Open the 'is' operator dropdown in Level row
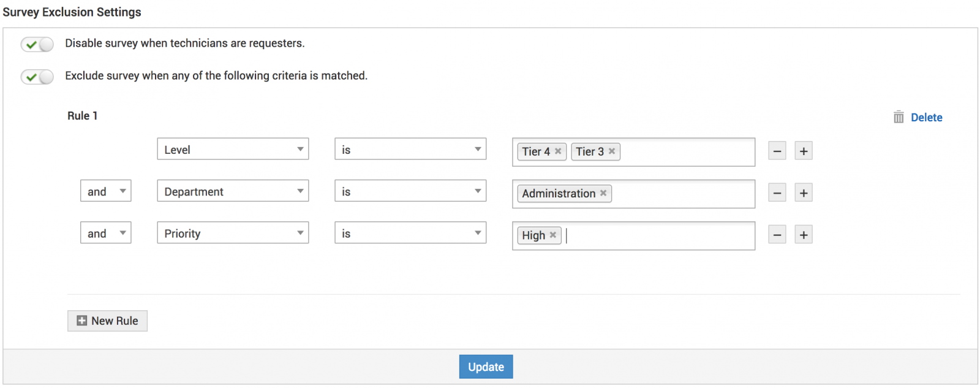 click(x=410, y=149)
